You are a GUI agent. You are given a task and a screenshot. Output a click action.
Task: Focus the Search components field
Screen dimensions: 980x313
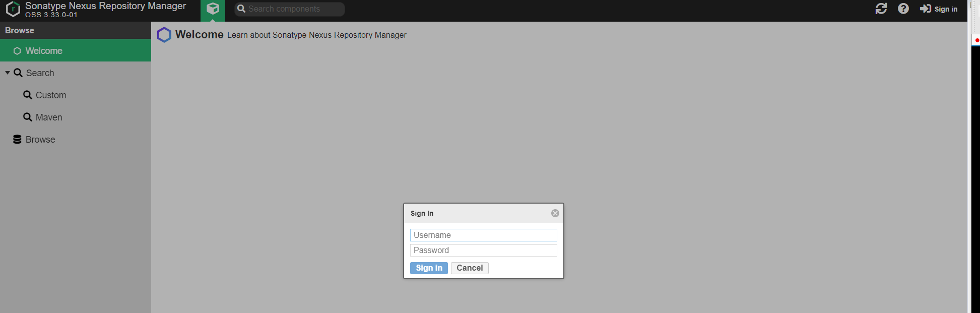[x=290, y=9]
